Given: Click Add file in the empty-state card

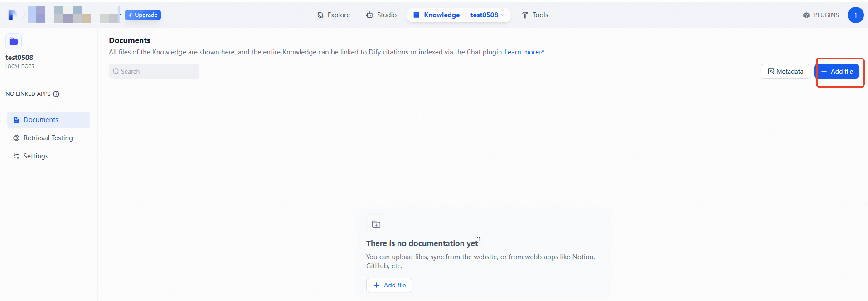Looking at the screenshot, I should pos(389,285).
